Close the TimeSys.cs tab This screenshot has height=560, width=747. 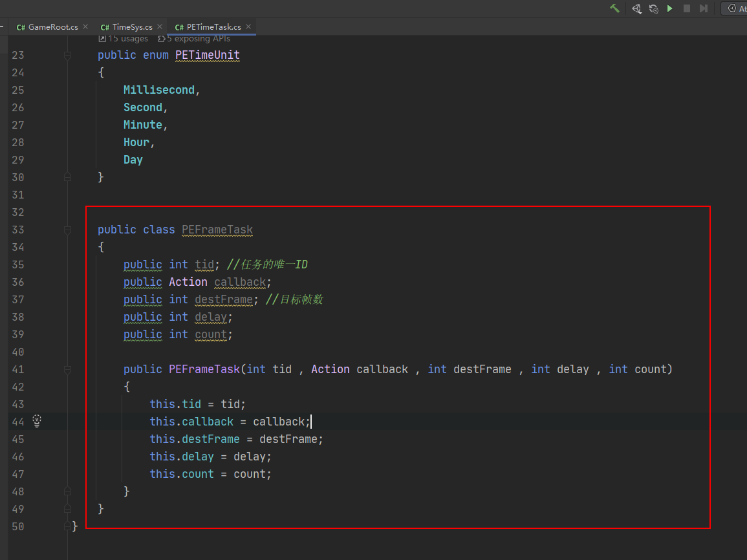[160, 27]
